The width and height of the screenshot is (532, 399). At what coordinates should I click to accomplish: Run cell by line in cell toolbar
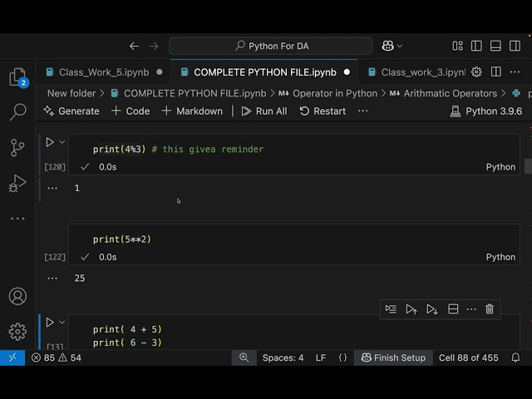pyautogui.click(x=391, y=309)
